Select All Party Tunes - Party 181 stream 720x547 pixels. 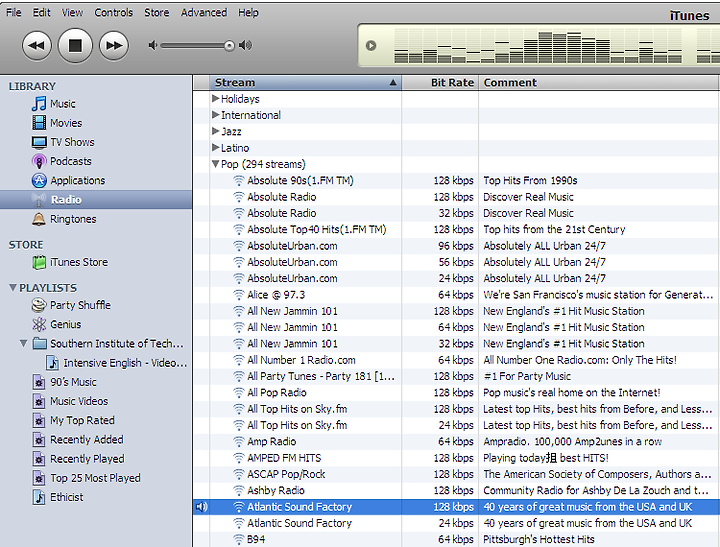(456, 376)
